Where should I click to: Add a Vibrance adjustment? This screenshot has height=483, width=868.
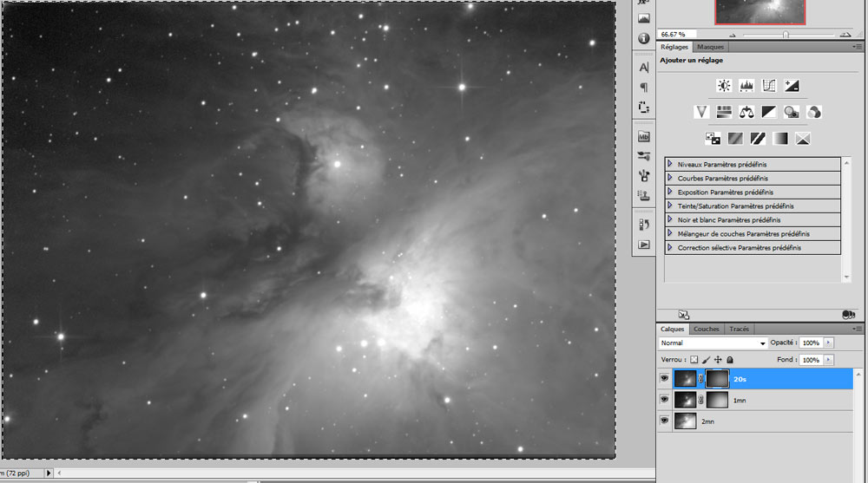coord(701,113)
